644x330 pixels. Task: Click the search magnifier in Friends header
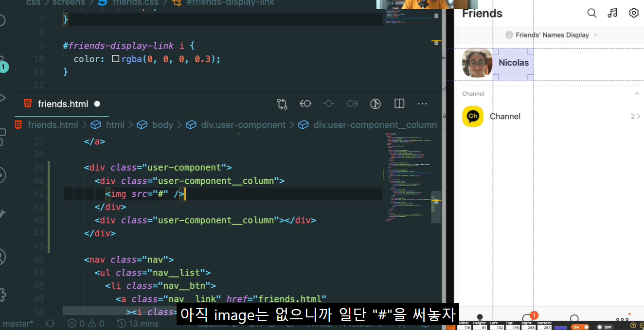coord(591,13)
